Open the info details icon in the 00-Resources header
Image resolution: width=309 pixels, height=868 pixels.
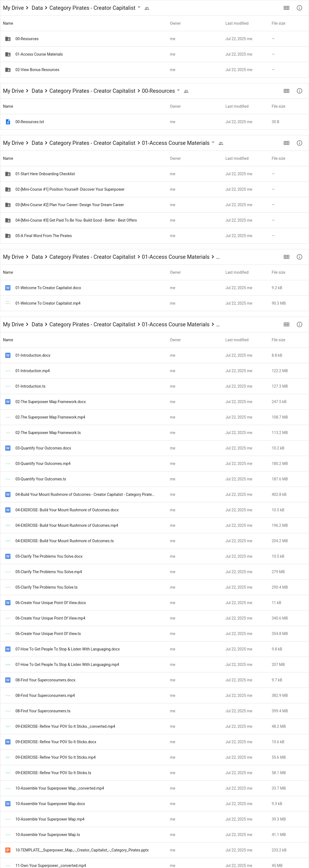pos(299,91)
